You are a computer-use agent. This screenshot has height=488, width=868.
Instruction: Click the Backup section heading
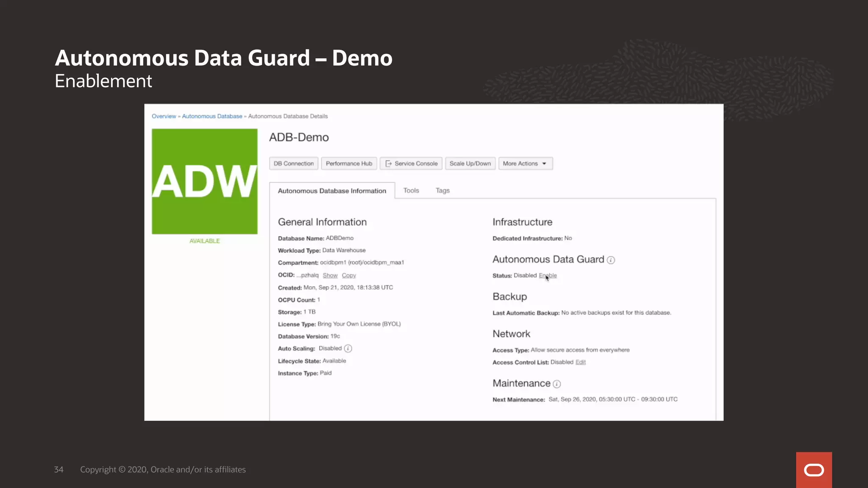tap(510, 297)
